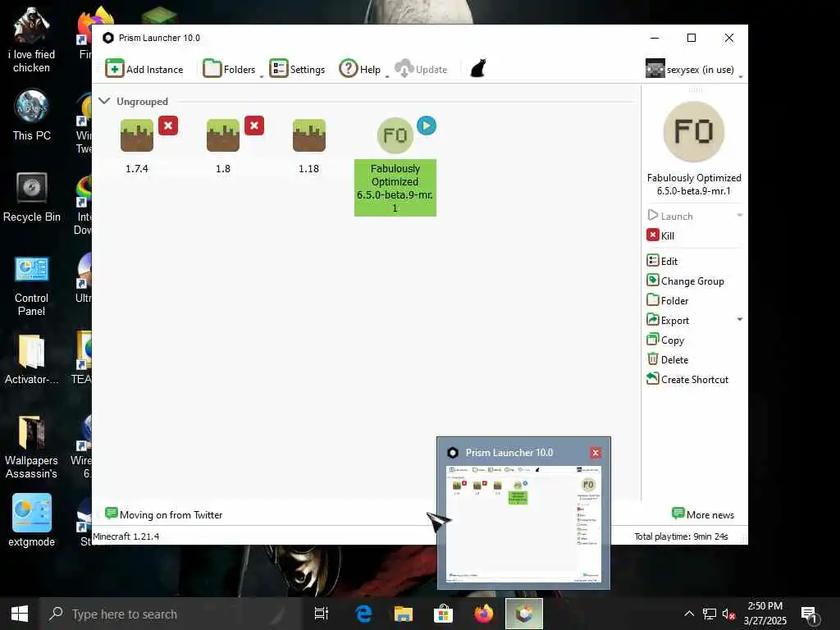
Task: Click Edit in the instance panel
Action: (x=662, y=261)
